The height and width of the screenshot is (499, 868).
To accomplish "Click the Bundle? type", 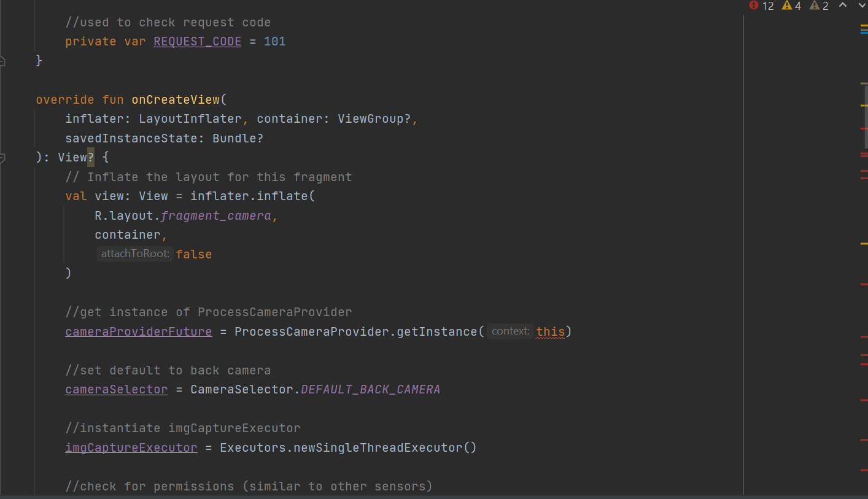I will point(238,138).
